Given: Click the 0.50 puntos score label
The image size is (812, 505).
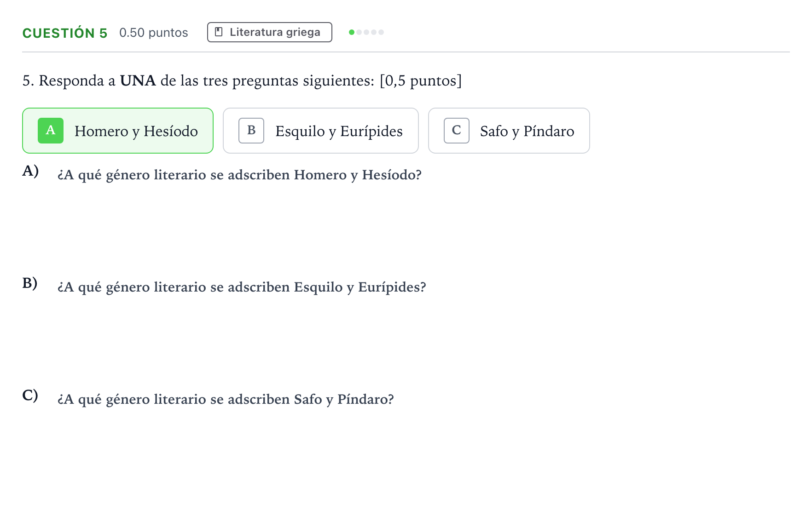Looking at the screenshot, I should click(154, 33).
